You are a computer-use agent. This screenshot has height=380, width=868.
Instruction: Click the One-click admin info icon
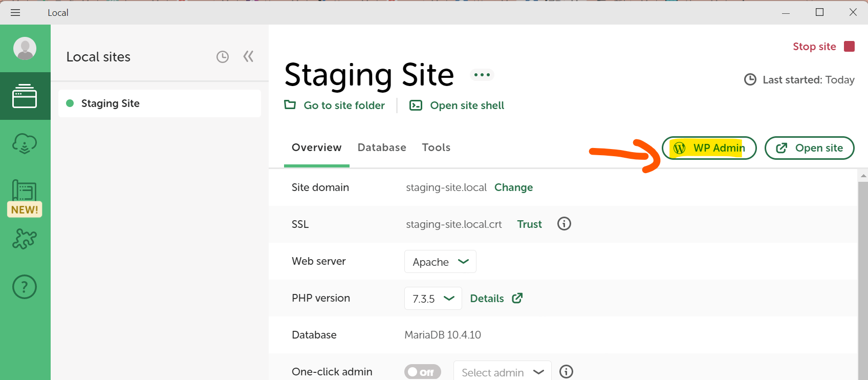tap(566, 372)
